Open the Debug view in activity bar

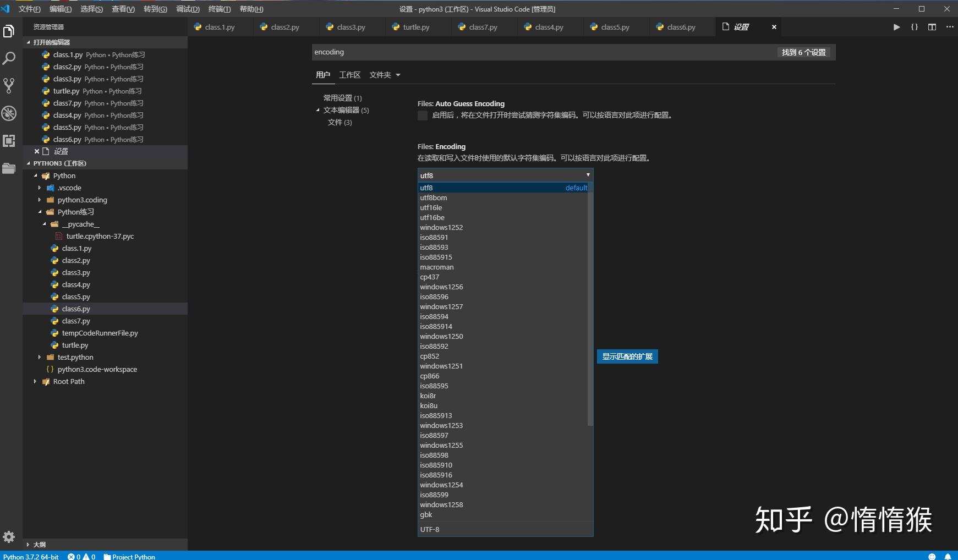pyautogui.click(x=9, y=113)
